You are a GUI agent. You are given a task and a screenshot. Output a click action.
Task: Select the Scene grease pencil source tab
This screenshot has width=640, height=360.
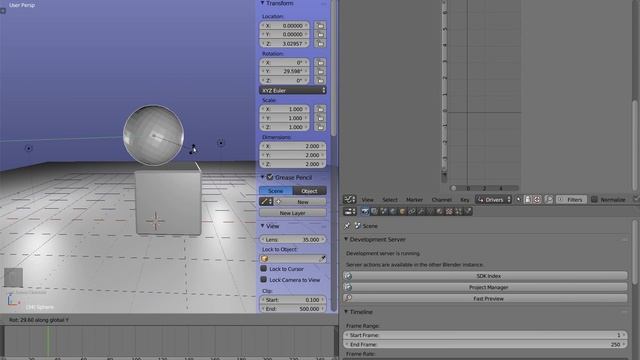point(276,191)
